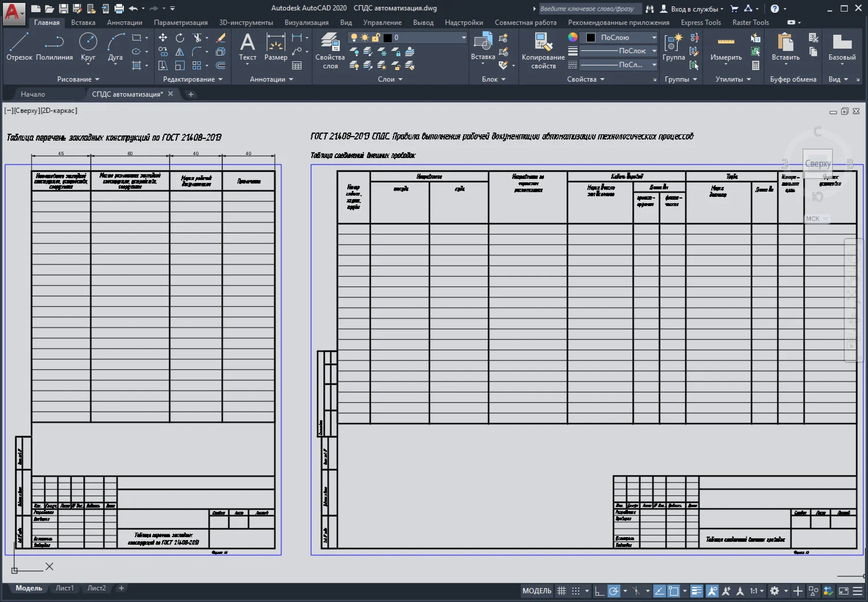Viewport: 868px width, 602px height.
Task: Open annotation scale 1:1 dropdown
Action: click(757, 591)
